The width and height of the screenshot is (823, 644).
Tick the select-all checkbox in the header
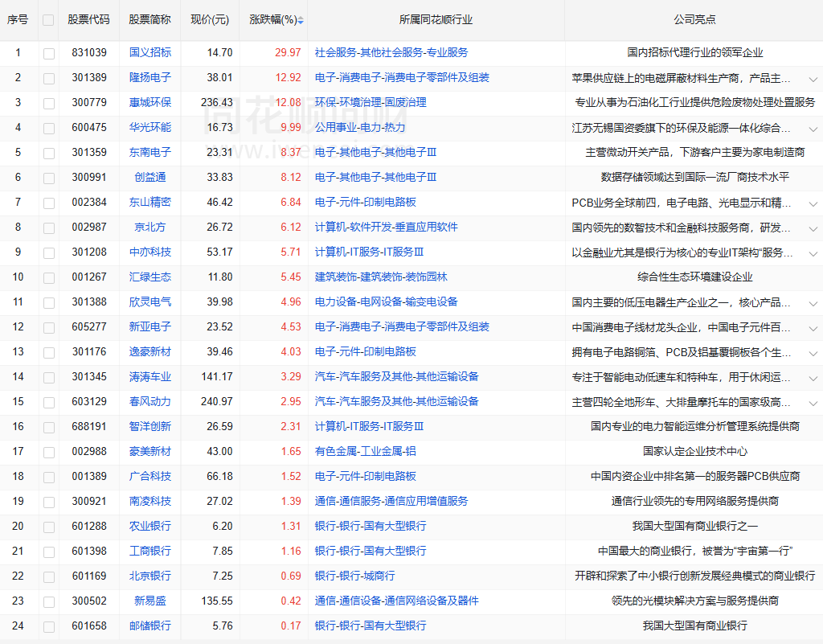point(48,20)
